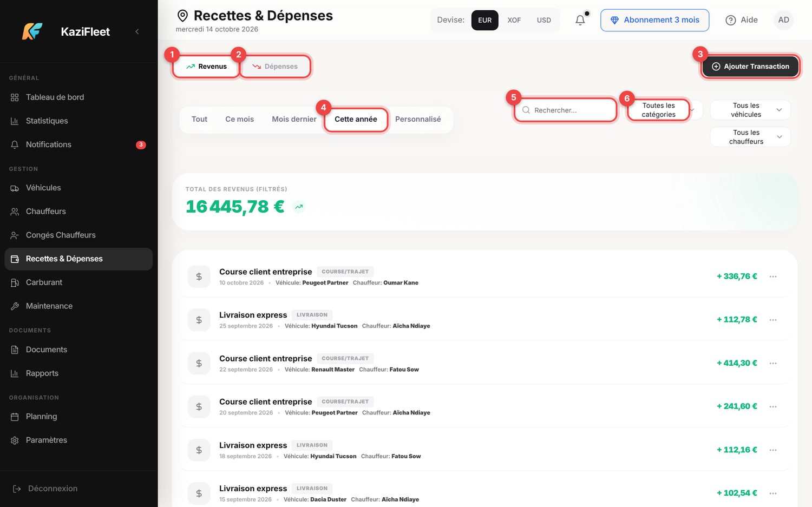The width and height of the screenshot is (812, 507).
Task: Select the Dépenses tab
Action: click(275, 67)
